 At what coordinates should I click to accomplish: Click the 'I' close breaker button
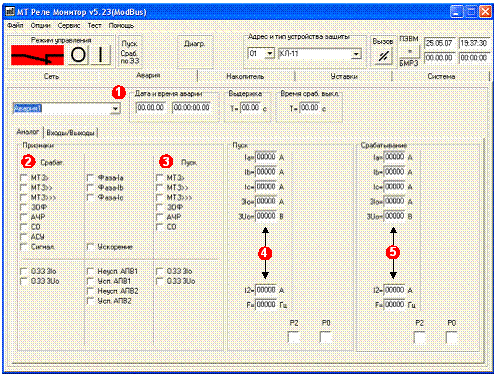(x=101, y=55)
